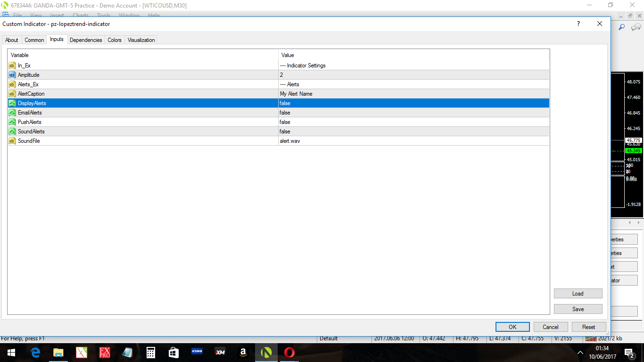644x362 pixels.
Task: Click 'Default' profile in status bar
Action: [329, 338]
